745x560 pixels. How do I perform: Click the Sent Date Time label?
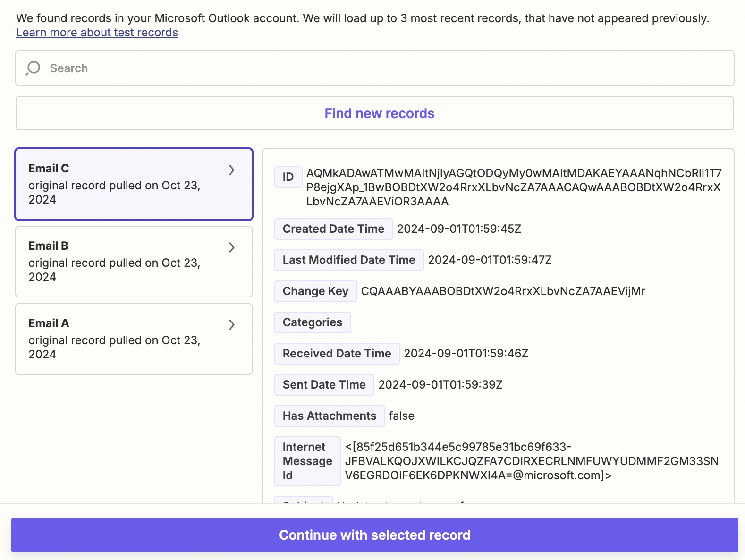point(324,385)
